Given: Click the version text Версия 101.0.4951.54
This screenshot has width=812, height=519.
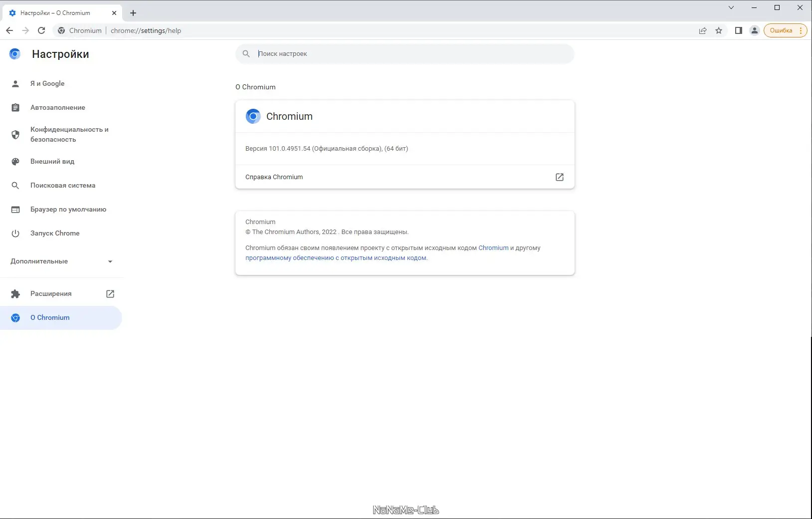Looking at the screenshot, I should [x=327, y=149].
